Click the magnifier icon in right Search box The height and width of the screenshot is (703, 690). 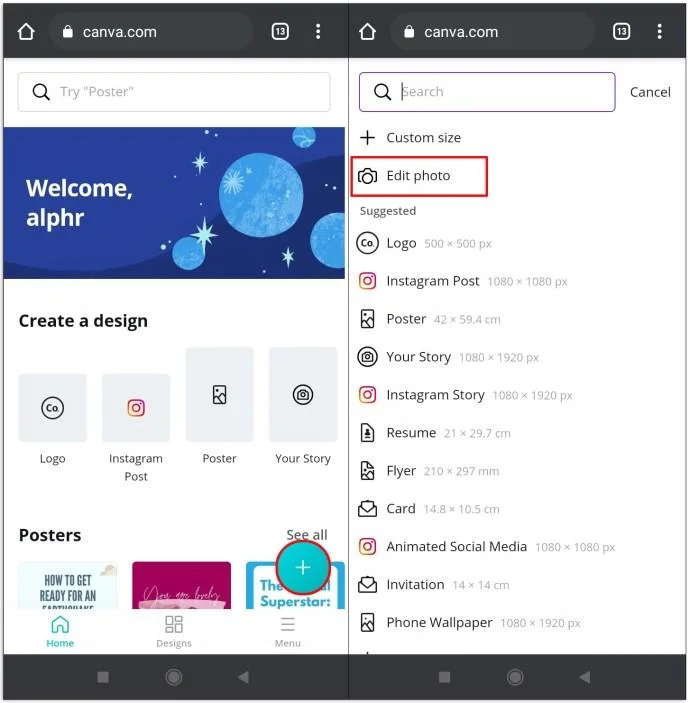coord(382,92)
